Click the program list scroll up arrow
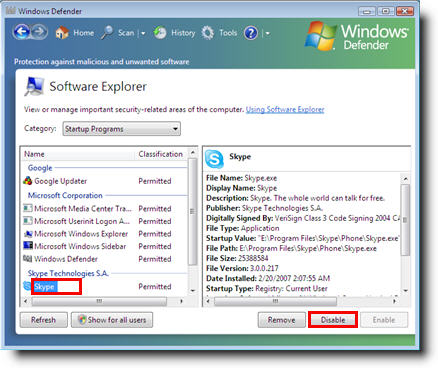 click(x=192, y=153)
